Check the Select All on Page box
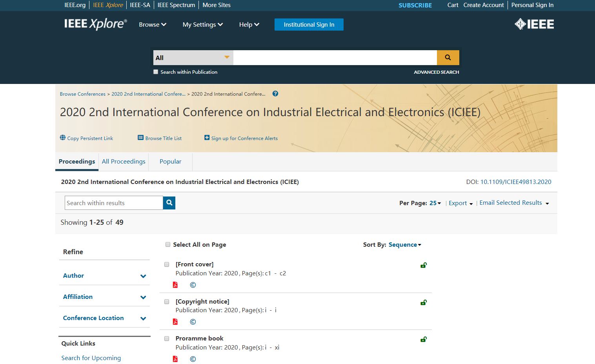The width and height of the screenshot is (595, 364). (168, 245)
